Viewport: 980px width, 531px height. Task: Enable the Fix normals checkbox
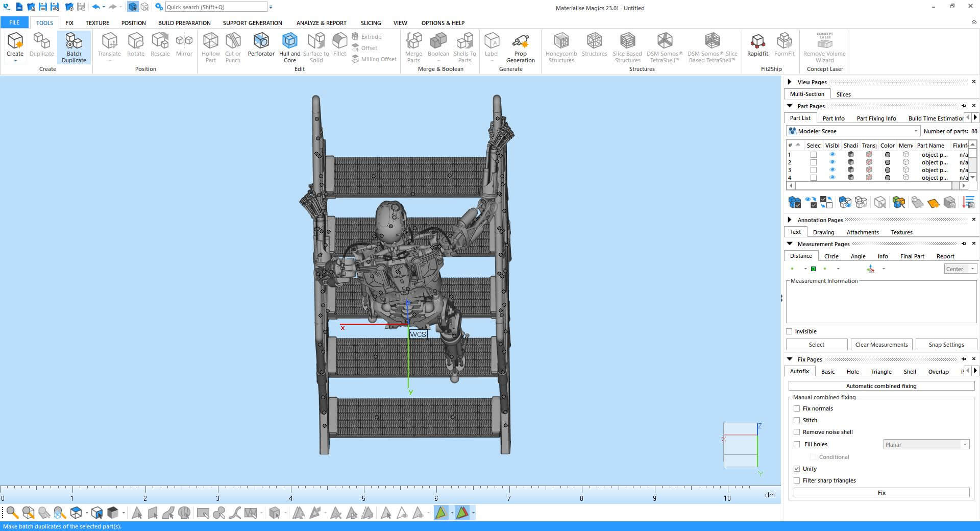click(797, 408)
